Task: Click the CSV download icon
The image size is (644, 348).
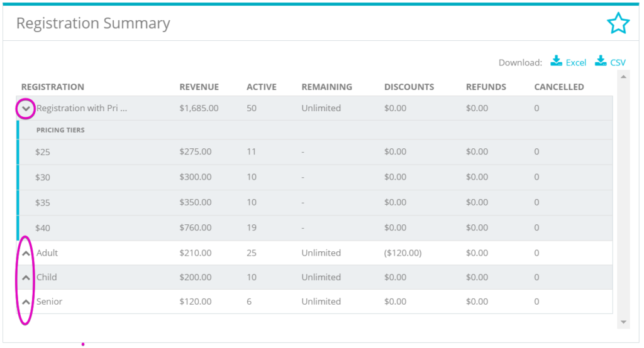Action: [601, 61]
